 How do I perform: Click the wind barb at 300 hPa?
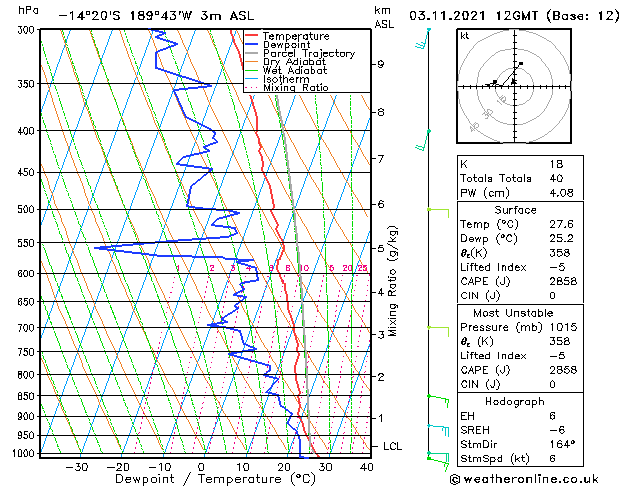[x=422, y=39]
